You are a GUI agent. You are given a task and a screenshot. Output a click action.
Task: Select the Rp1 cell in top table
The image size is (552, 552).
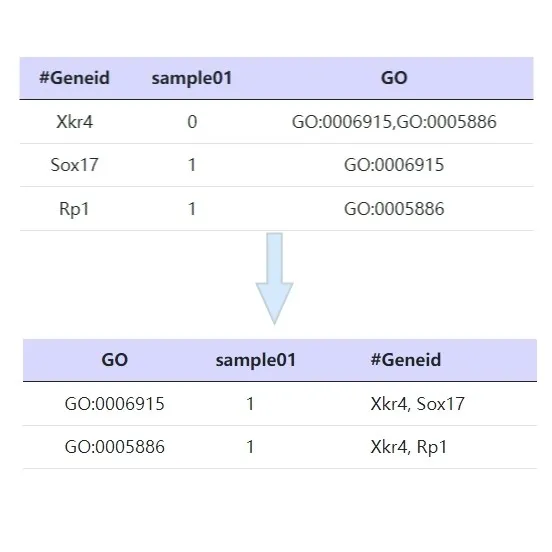[74, 209]
